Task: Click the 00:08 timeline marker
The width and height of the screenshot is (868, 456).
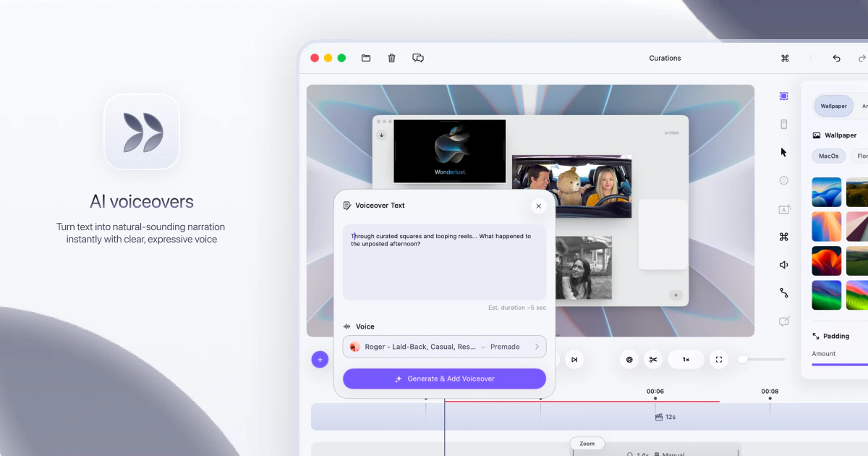Action: [770, 391]
